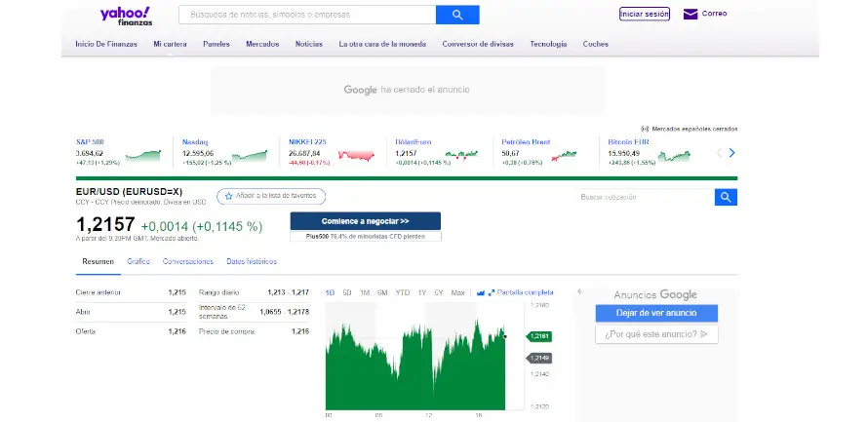The height and width of the screenshot is (422, 868).
Task: Go to Paneles menu item
Action: tap(217, 44)
